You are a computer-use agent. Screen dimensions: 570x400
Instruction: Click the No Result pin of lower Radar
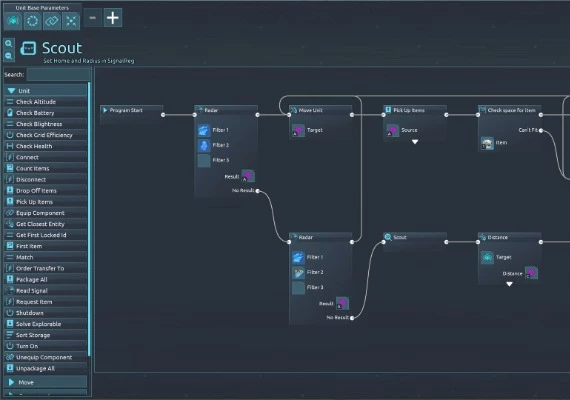point(352,318)
